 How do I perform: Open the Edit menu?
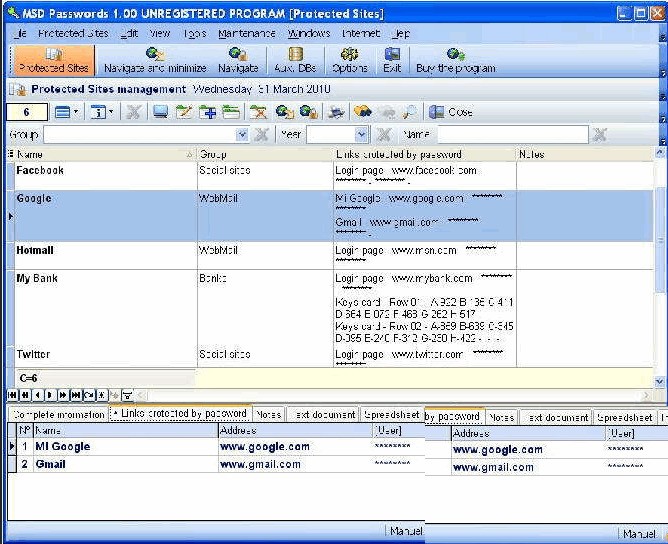tap(129, 34)
